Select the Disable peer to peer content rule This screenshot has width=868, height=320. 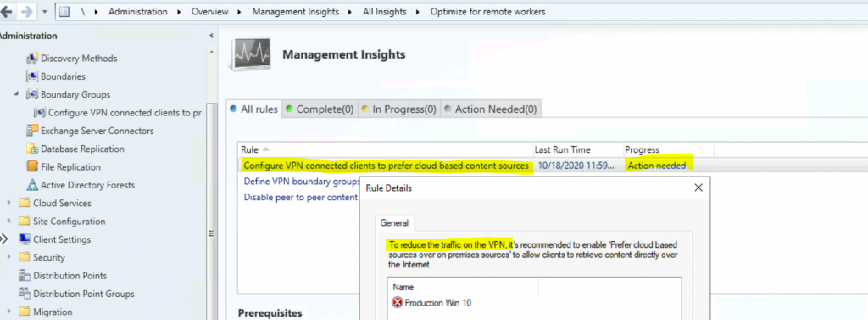tap(301, 198)
